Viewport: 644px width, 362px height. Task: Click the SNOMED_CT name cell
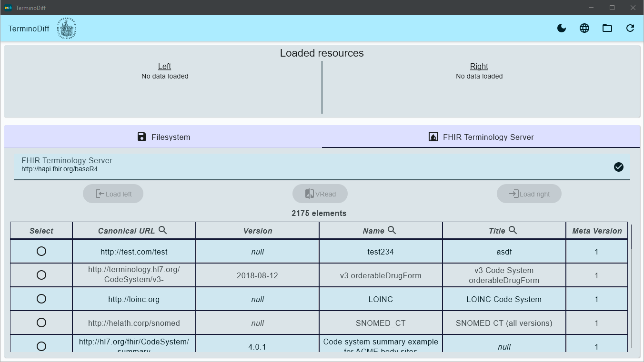[381, 323]
